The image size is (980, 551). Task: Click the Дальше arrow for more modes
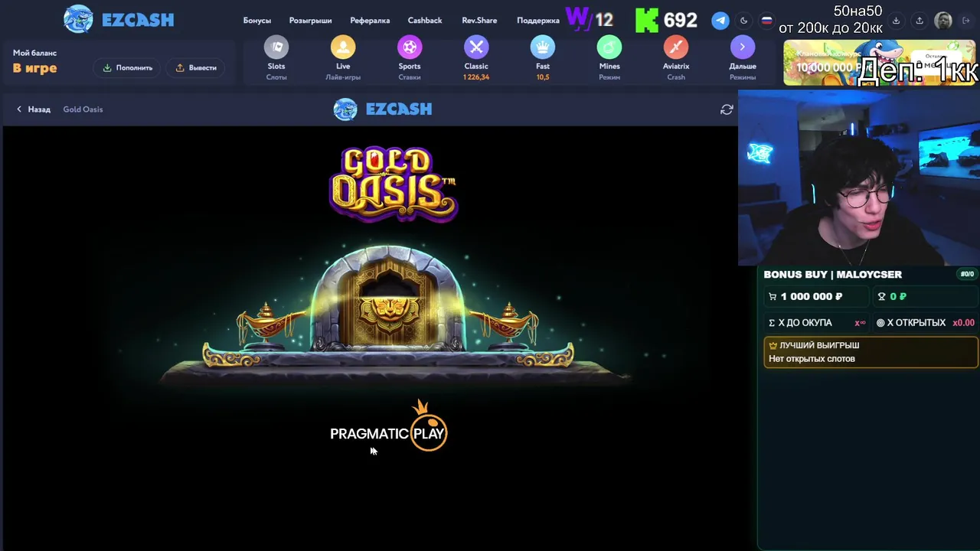742,47
